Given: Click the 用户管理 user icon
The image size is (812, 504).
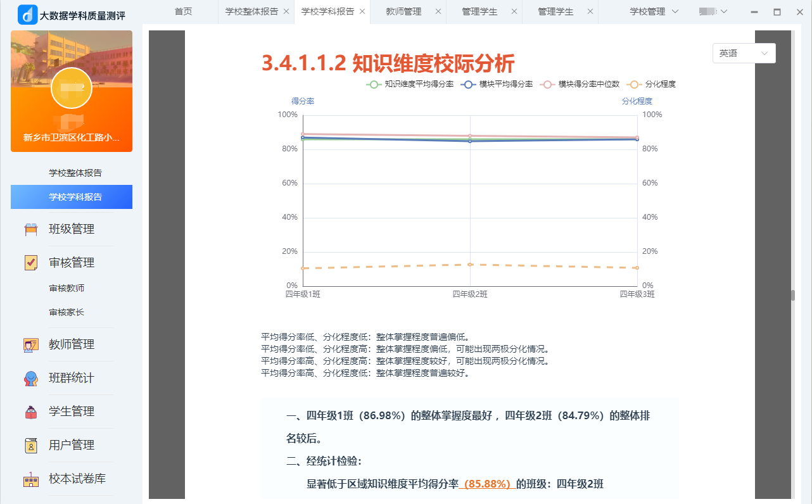Looking at the screenshot, I should 31,445.
